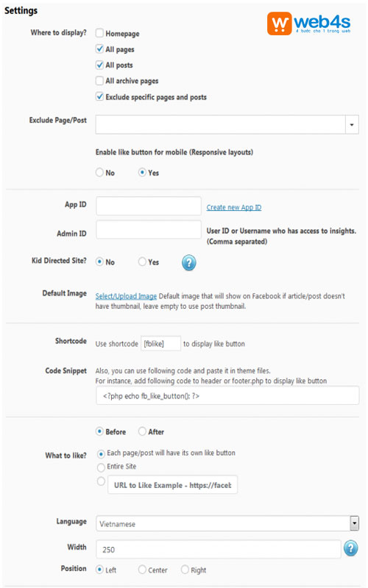Select the Entire Site option
The height and width of the screenshot is (588, 368).
coord(101,467)
